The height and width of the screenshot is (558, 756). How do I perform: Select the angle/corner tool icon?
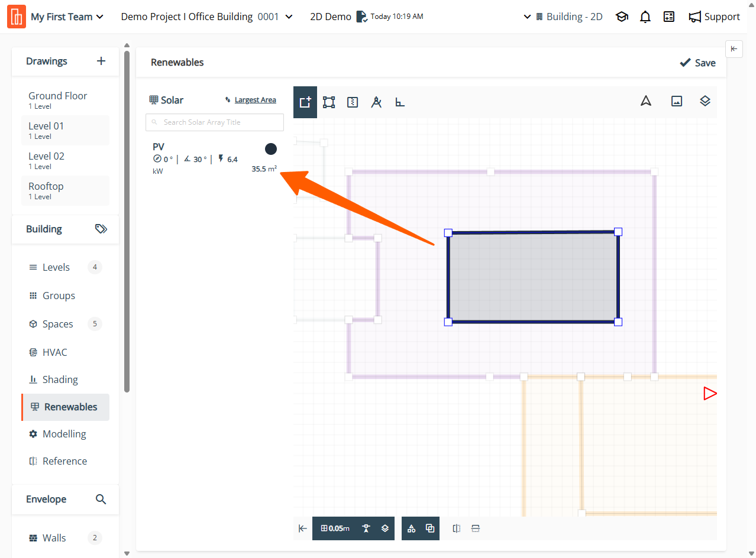pyautogui.click(x=400, y=102)
